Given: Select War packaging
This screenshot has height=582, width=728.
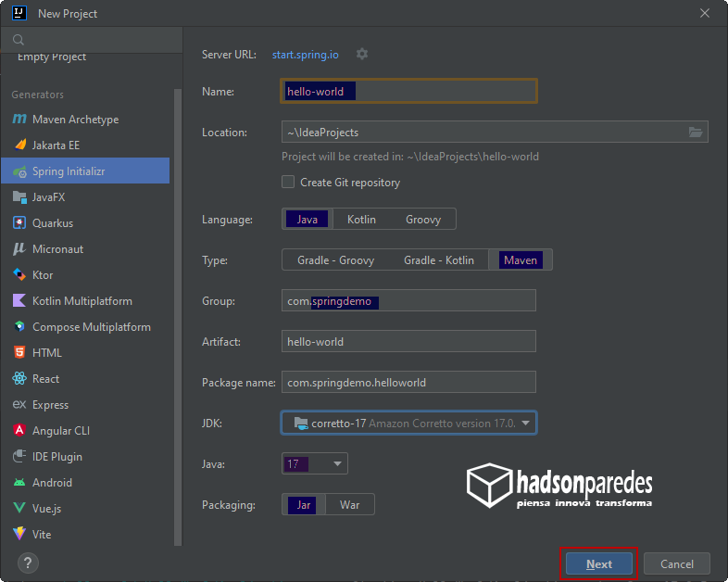Looking at the screenshot, I should (x=349, y=505).
